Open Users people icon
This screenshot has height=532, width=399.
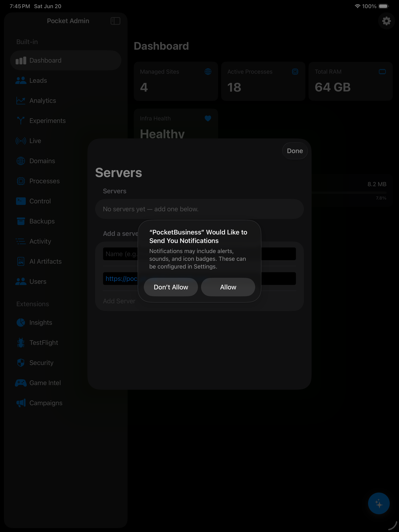[21, 281]
